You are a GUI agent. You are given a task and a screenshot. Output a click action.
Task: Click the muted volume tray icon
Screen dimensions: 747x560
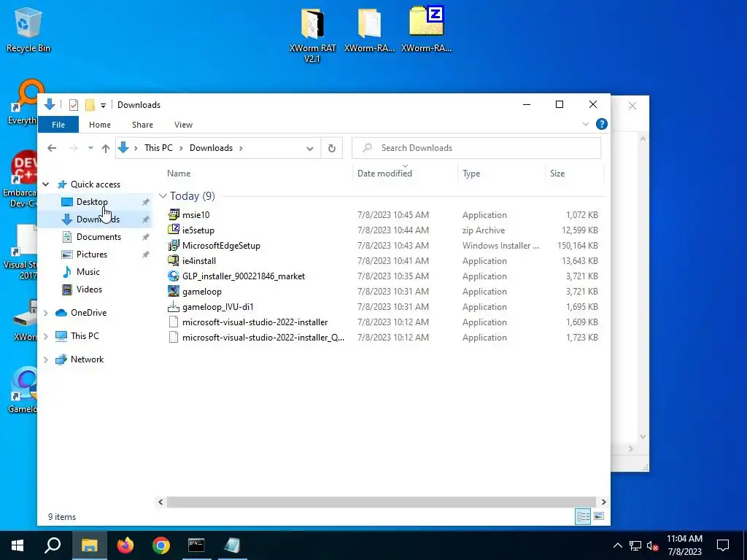point(653,545)
